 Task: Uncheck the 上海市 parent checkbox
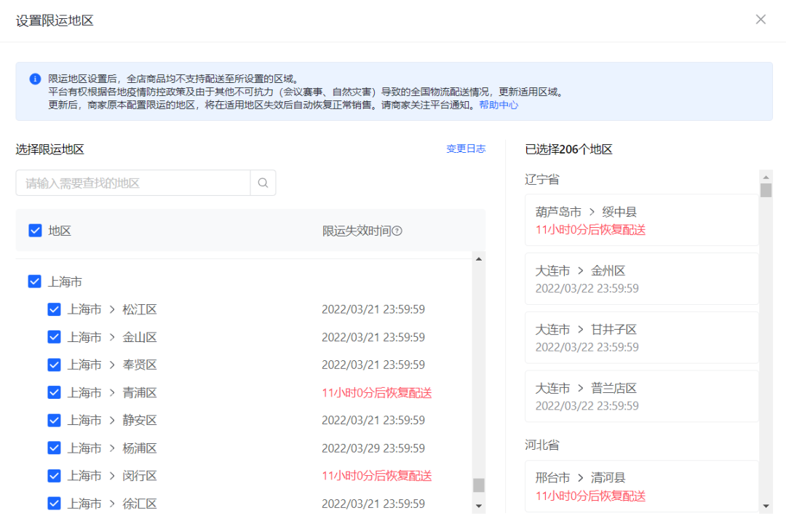click(x=34, y=282)
